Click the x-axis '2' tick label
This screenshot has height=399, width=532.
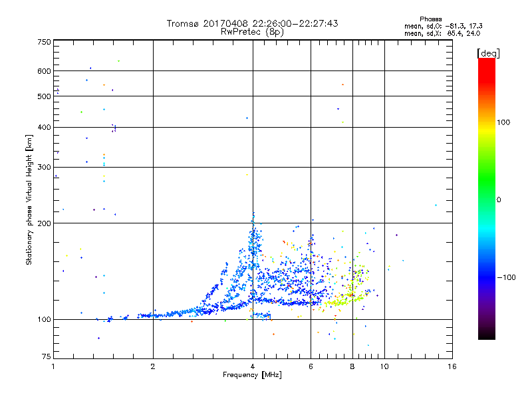[153, 366]
